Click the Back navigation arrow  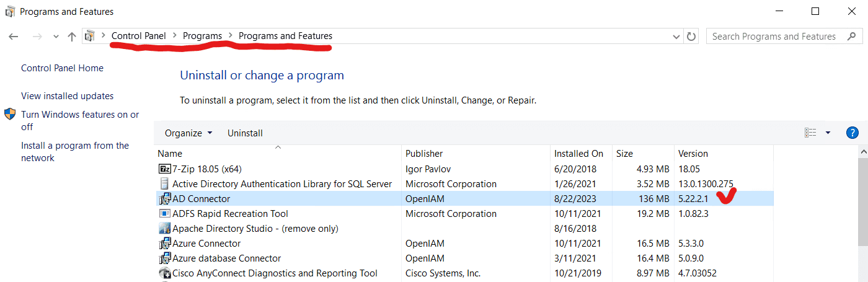click(14, 37)
